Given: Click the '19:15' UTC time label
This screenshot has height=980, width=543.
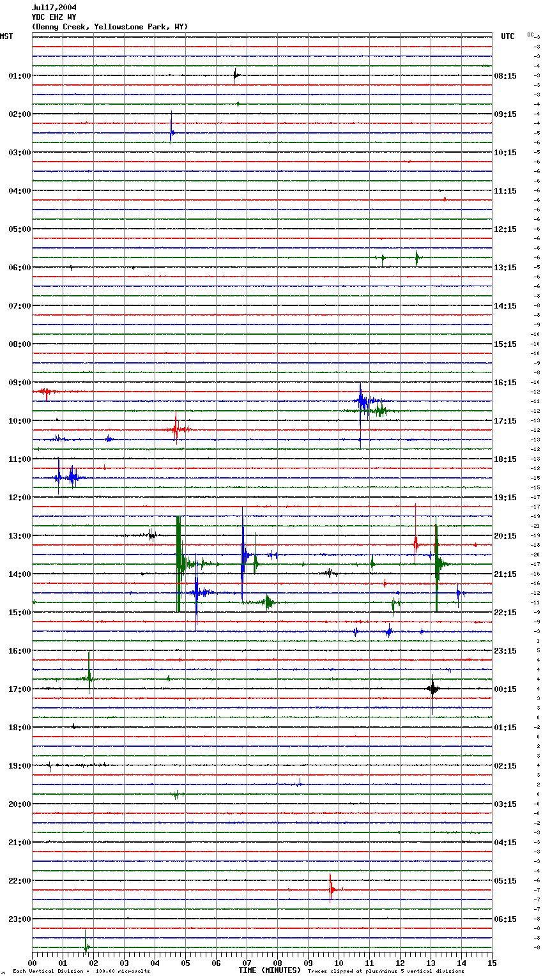Looking at the screenshot, I should pos(505,498).
